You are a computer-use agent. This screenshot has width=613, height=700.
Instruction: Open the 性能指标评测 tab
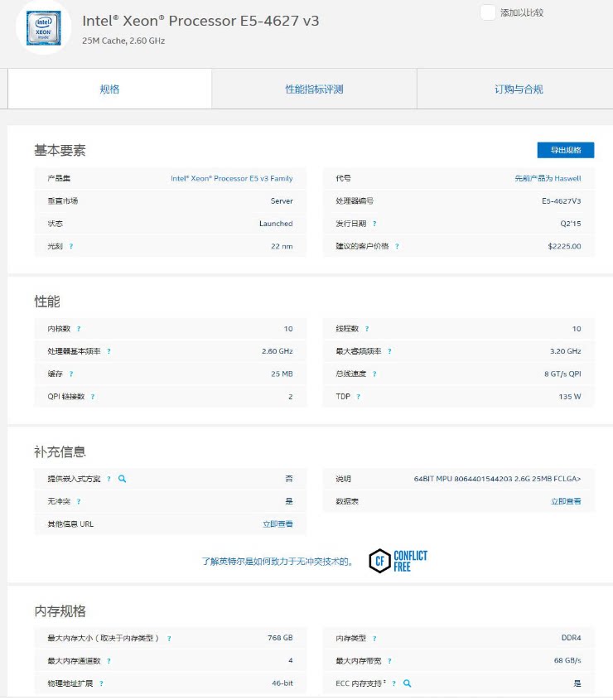[314, 89]
